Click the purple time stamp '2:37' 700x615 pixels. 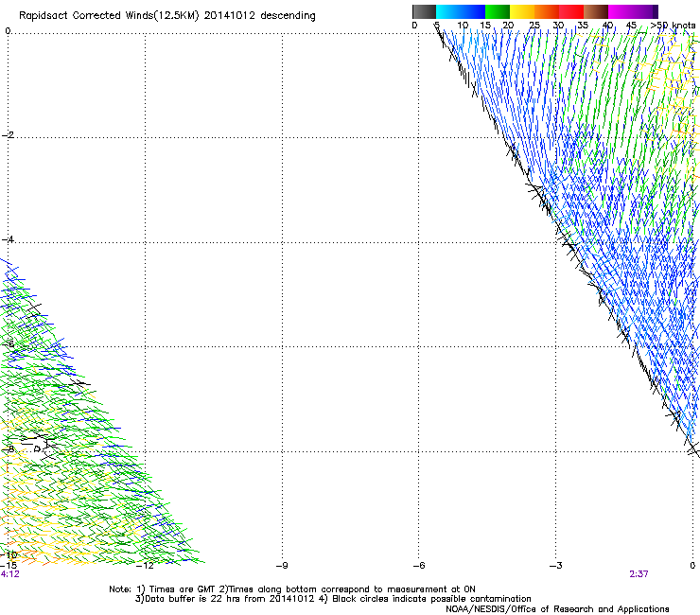[639, 574]
